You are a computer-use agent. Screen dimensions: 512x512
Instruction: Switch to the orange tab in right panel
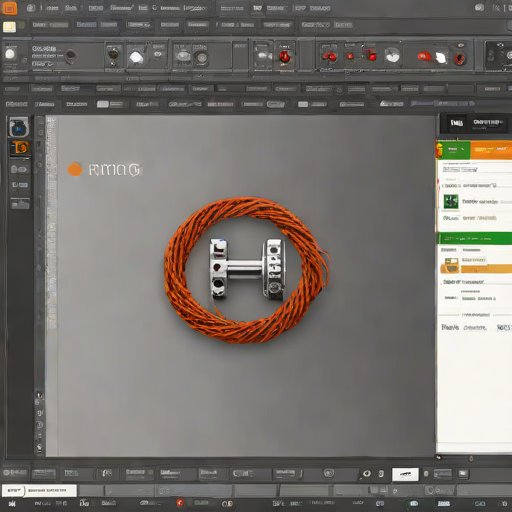tap(491, 150)
